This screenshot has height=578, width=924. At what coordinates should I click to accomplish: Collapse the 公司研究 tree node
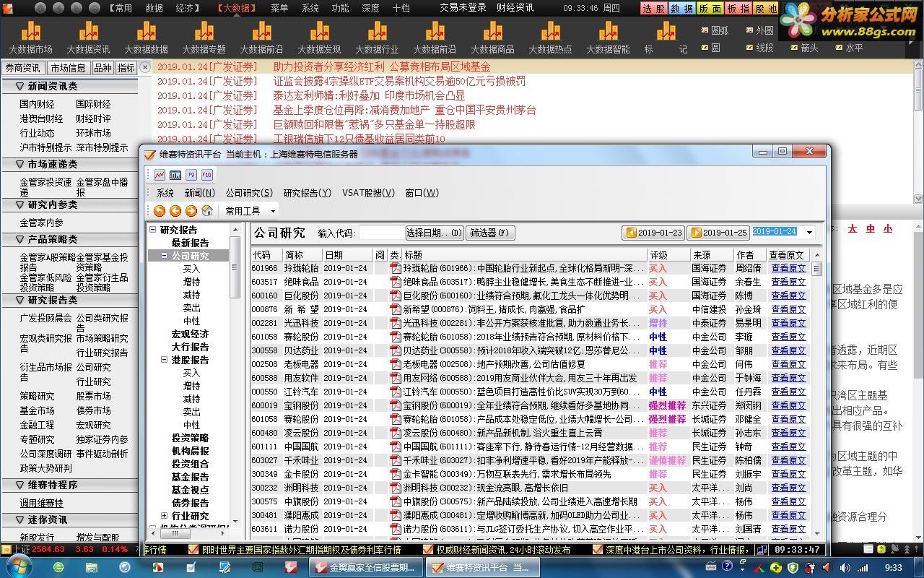click(x=165, y=256)
